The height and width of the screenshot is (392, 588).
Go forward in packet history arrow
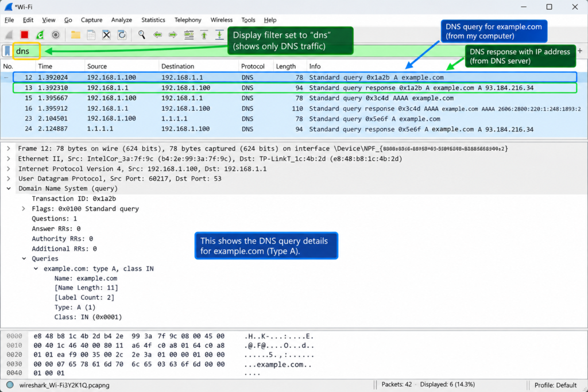click(x=173, y=35)
